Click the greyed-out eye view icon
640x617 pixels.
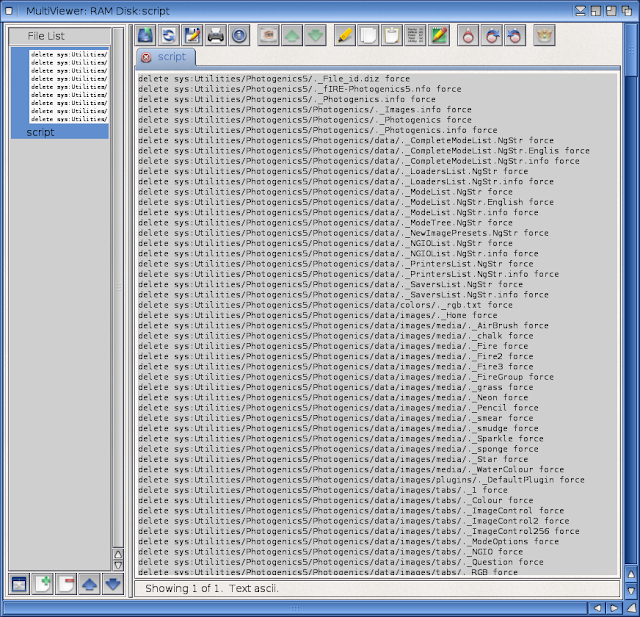click(268, 36)
